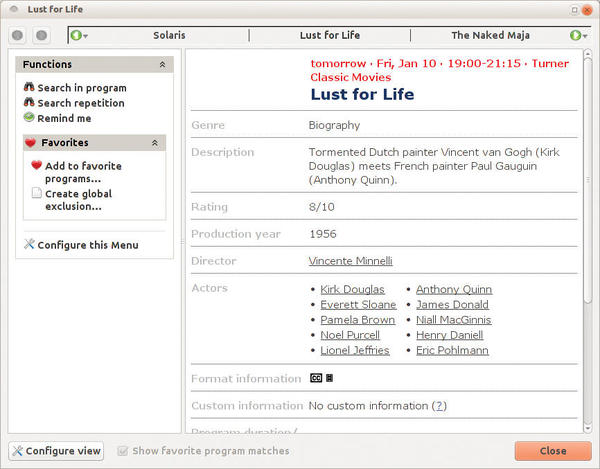Toggle Show favorite program matches checkbox
The height and width of the screenshot is (469, 600).
click(x=122, y=451)
